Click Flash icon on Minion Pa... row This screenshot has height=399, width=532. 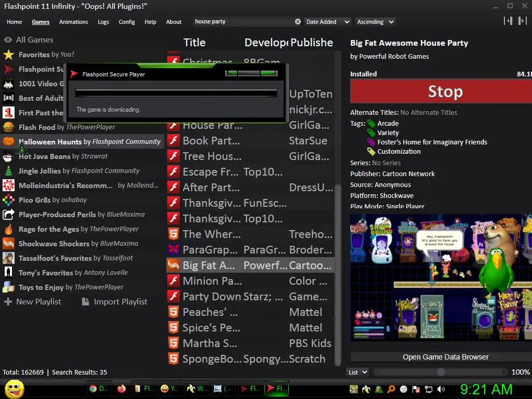point(174,281)
